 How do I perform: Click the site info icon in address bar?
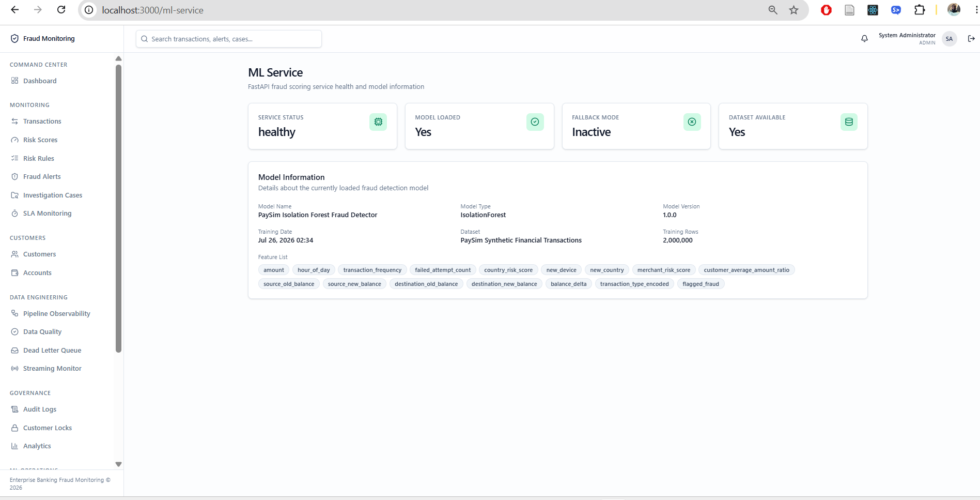tap(89, 10)
